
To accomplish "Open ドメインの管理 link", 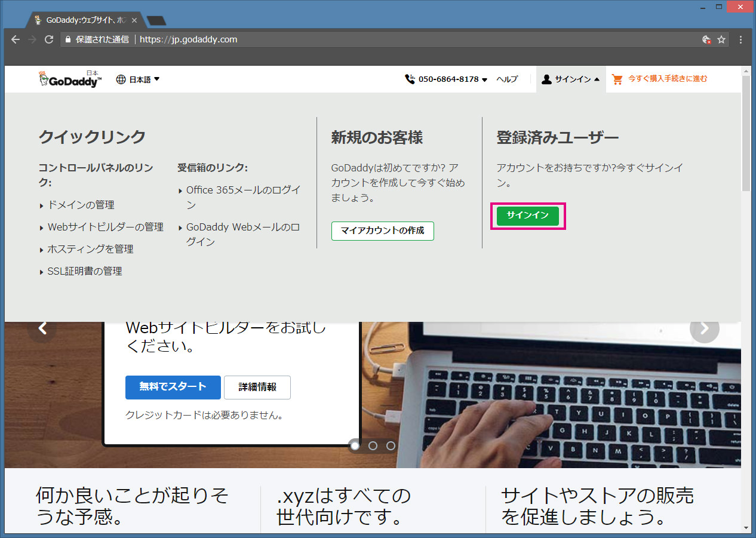I will [x=81, y=205].
